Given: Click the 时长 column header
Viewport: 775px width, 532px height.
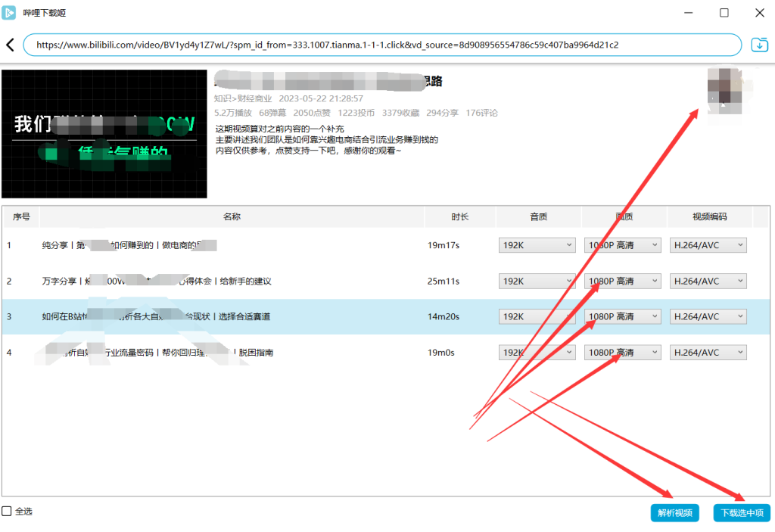Looking at the screenshot, I should coord(459,217).
